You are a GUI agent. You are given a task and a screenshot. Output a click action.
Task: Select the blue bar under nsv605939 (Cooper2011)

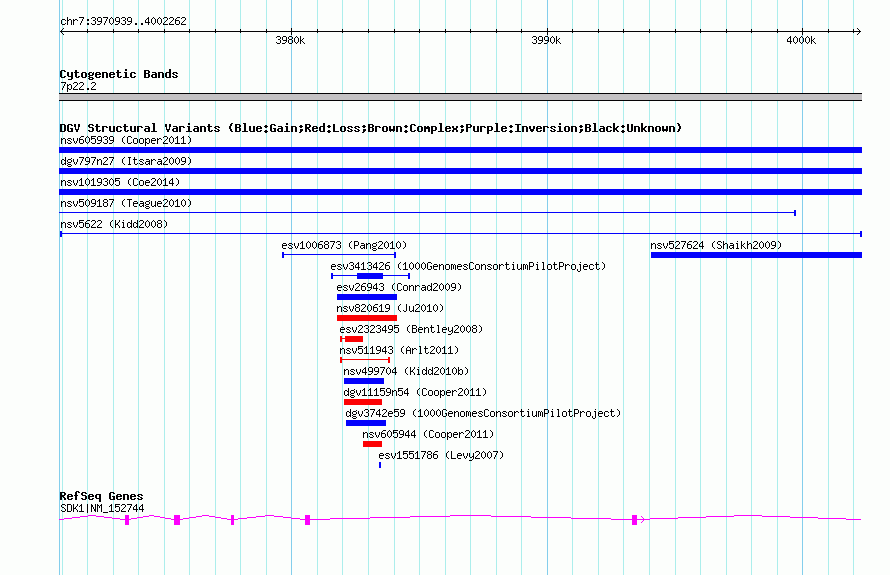[x=460, y=150]
